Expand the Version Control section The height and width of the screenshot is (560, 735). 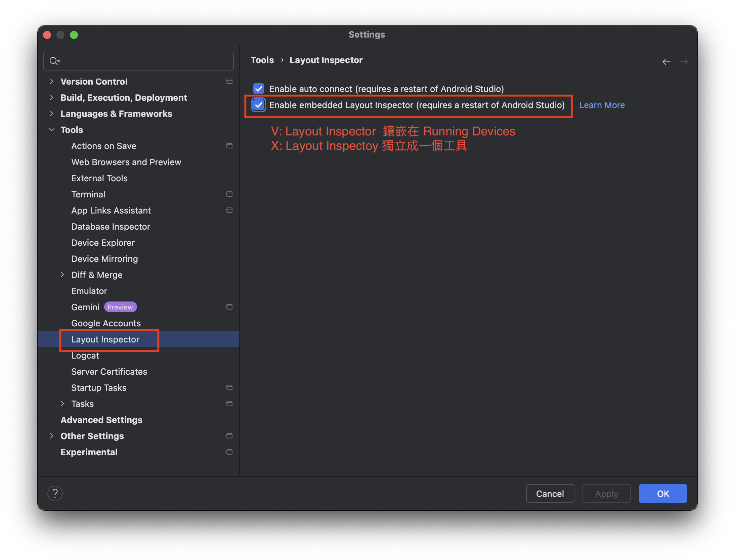point(52,81)
